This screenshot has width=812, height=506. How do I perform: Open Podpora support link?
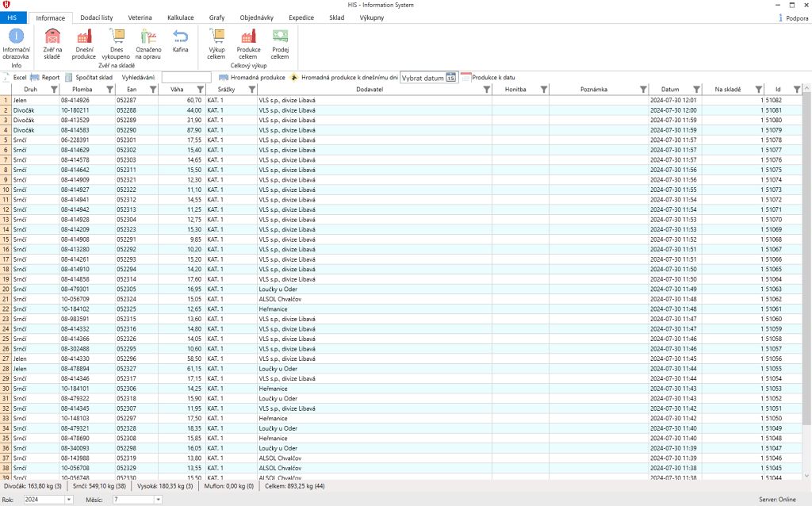[x=792, y=17]
